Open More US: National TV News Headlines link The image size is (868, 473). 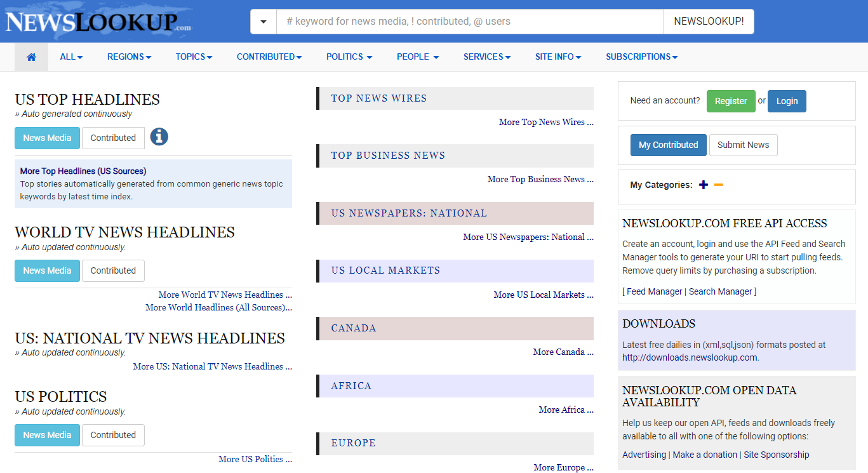tap(212, 366)
